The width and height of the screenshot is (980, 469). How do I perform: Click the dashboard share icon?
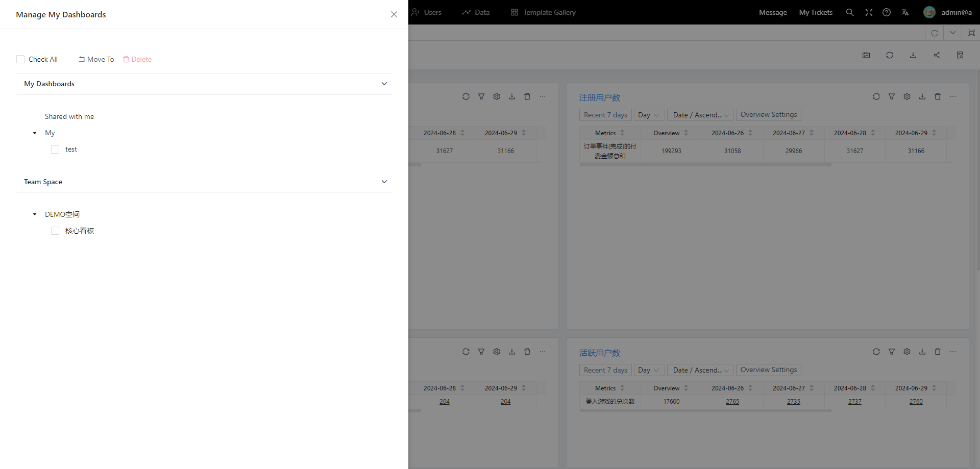click(937, 55)
